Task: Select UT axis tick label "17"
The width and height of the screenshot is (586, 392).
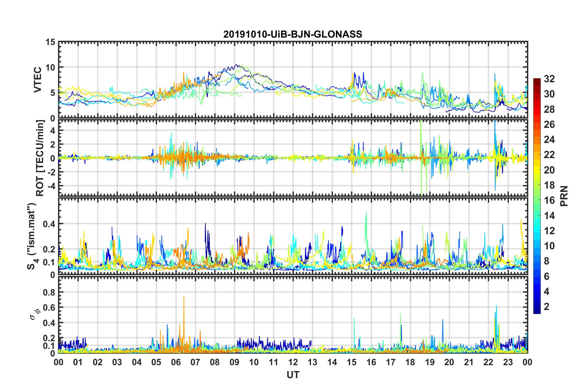Action: click(x=391, y=362)
